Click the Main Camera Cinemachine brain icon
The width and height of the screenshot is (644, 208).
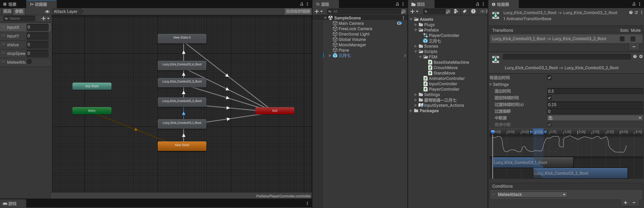[x=399, y=23]
